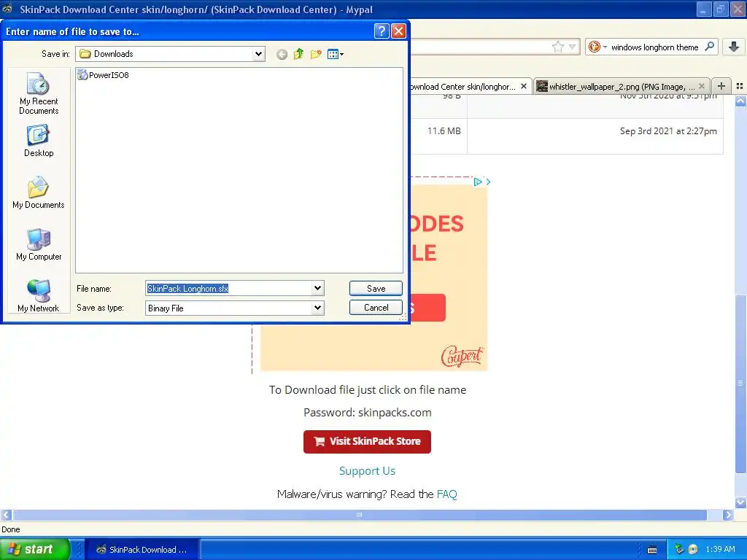Close the save dialog with X
Screen dimensions: 747x560
coord(398,31)
